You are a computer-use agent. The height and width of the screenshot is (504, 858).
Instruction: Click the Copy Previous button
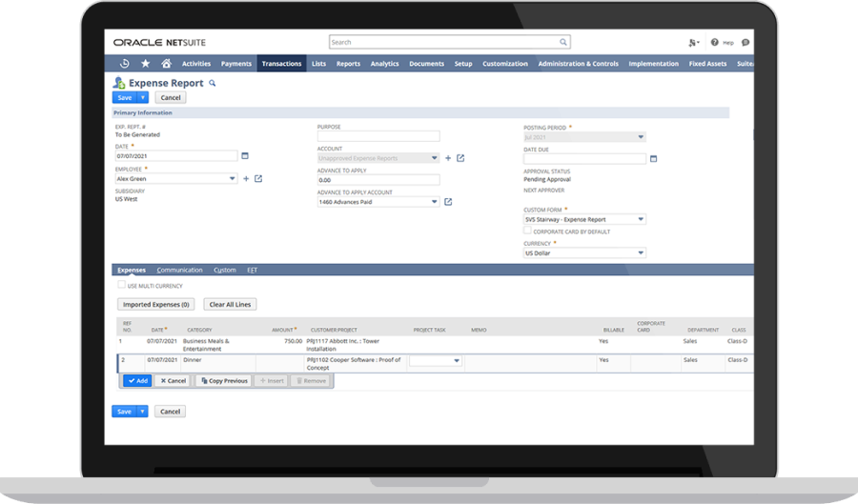pyautogui.click(x=224, y=380)
